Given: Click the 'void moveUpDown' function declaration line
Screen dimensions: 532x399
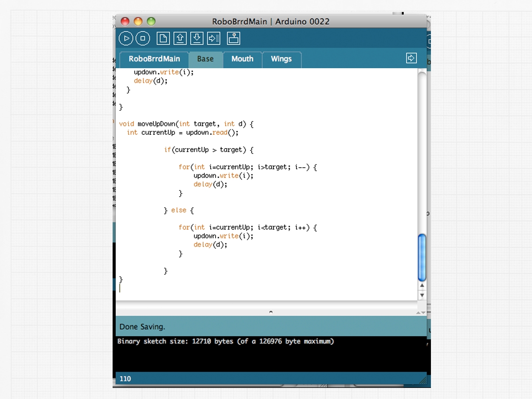Looking at the screenshot, I should (x=186, y=124).
